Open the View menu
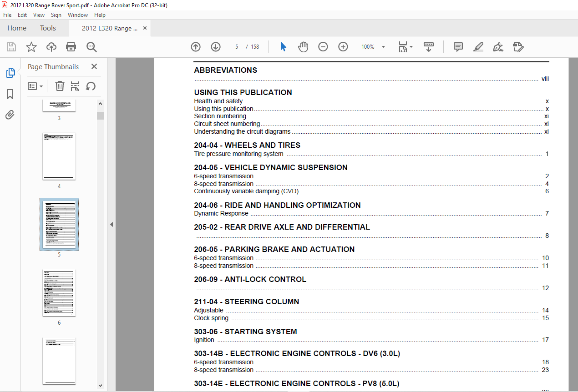Screen dimensions: 578x392 [39, 15]
